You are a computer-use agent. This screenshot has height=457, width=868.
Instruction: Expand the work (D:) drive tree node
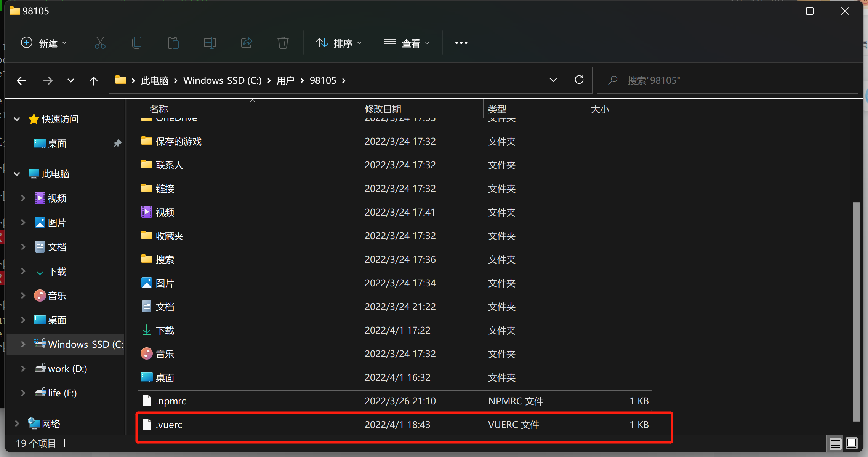pos(23,369)
